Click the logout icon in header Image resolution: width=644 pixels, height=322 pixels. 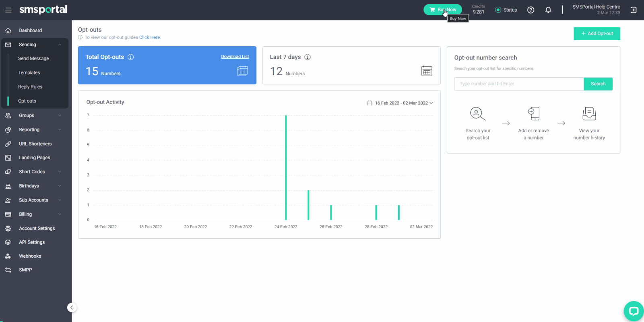634,10
